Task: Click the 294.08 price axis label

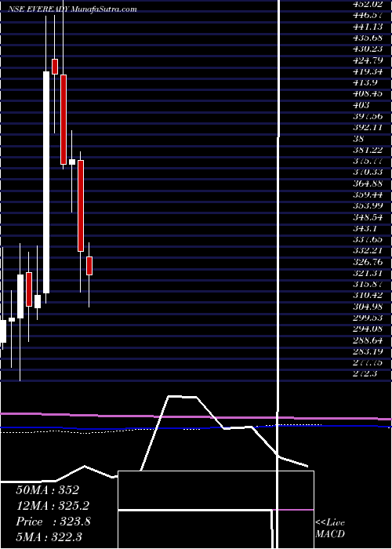Action: 369,329
